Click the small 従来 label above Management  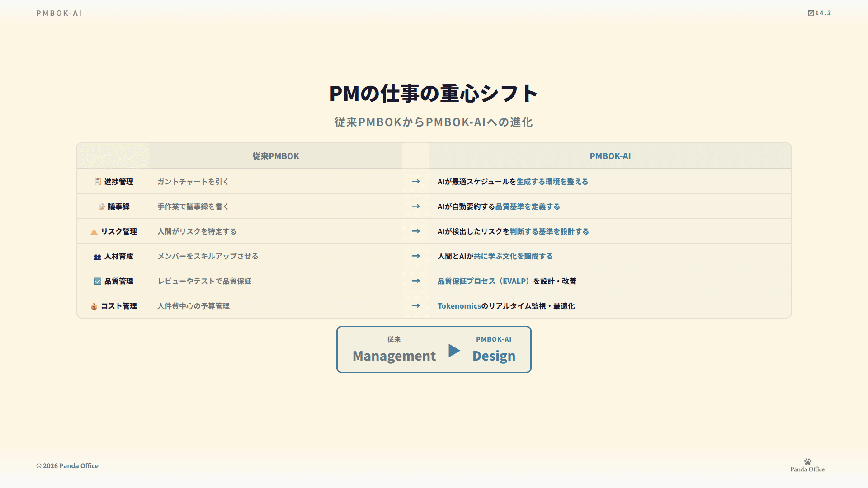(x=394, y=339)
